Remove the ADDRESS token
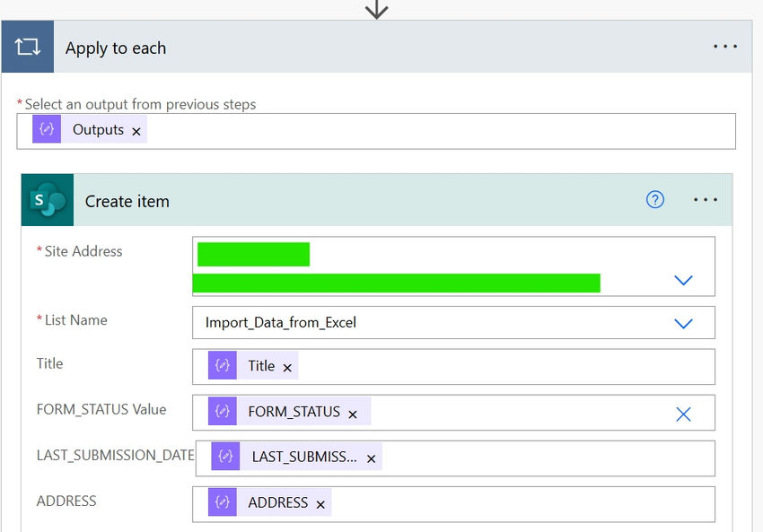The height and width of the screenshot is (532, 763). point(320,503)
